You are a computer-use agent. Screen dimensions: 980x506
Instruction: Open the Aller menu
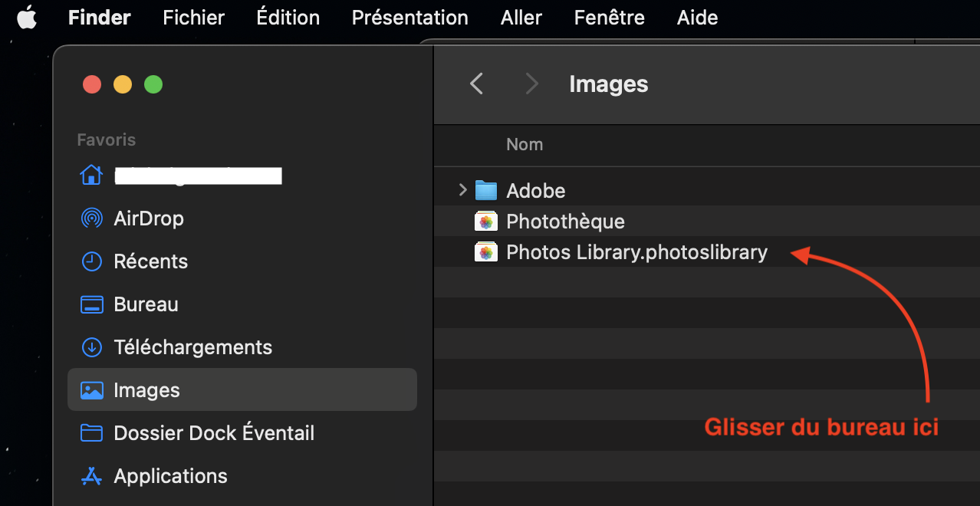point(521,18)
